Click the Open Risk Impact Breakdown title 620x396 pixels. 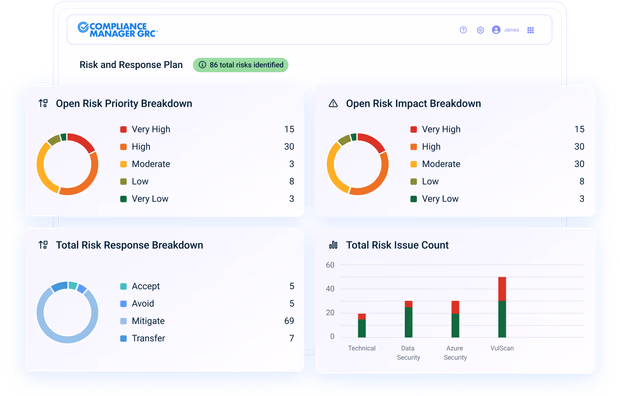pos(414,103)
